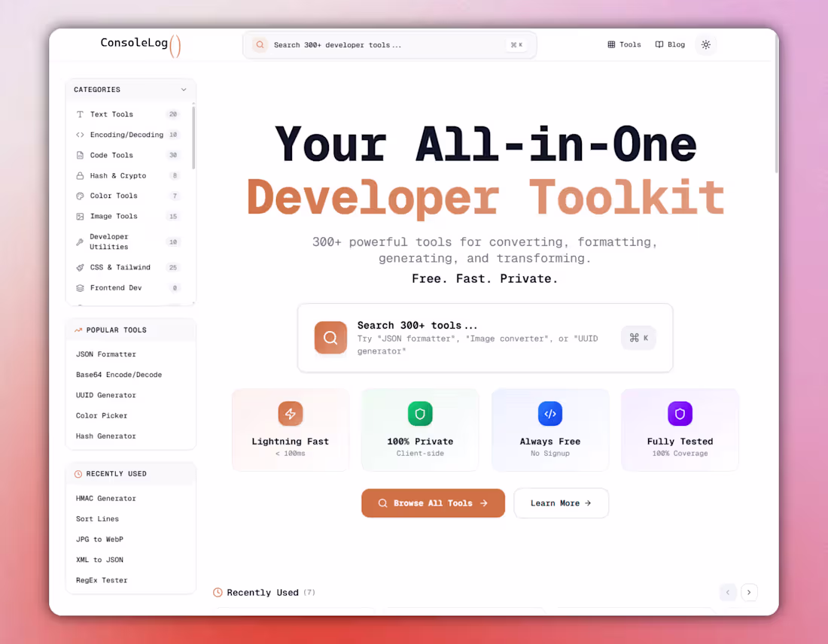
Task: Collapse the CATEGORIES section
Action: [184, 89]
